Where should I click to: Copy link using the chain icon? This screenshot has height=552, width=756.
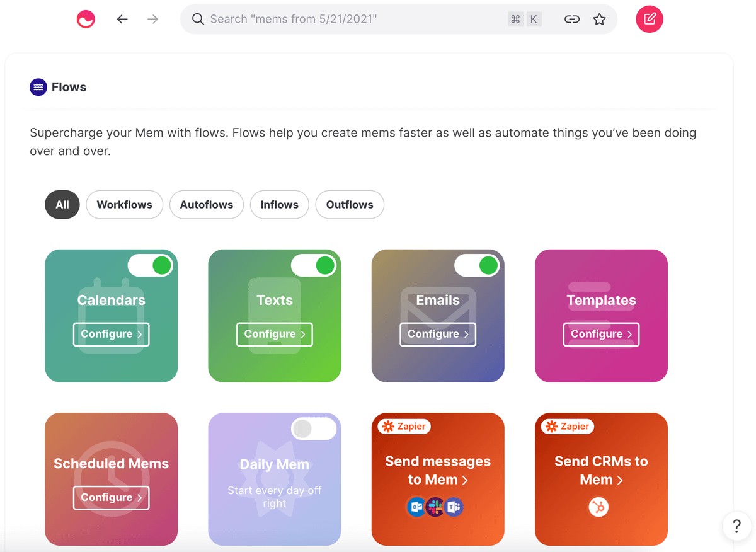coord(571,20)
